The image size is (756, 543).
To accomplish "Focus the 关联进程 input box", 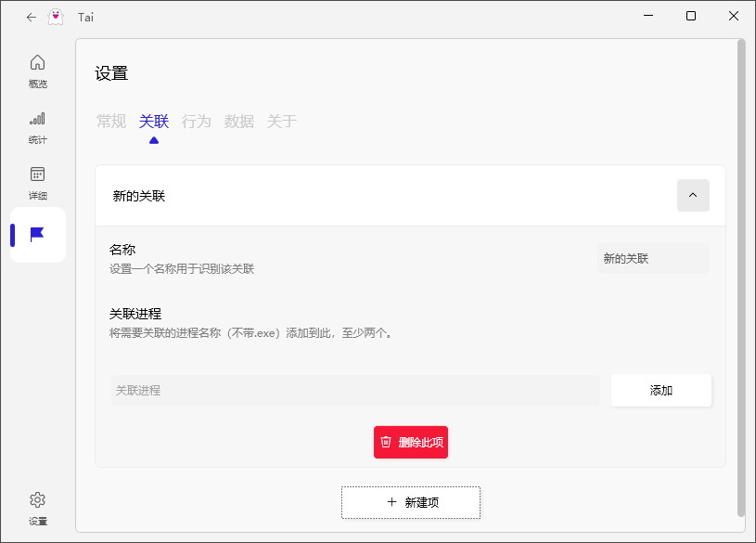I will click(x=355, y=391).
